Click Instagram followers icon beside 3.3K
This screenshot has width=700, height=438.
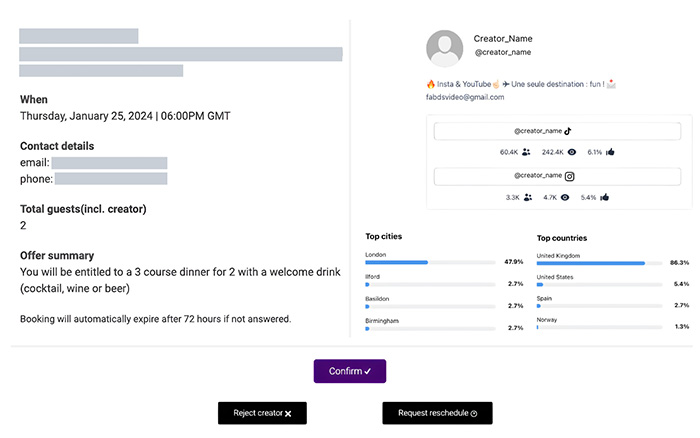(528, 198)
